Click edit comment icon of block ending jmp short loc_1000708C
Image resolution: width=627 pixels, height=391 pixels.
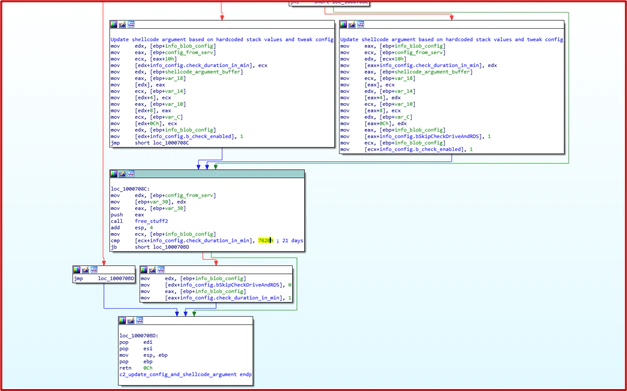tap(122, 25)
